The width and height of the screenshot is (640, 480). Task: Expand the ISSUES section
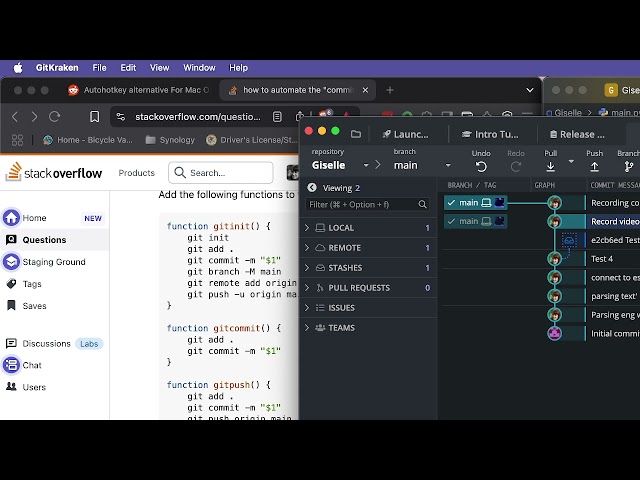[368, 308]
